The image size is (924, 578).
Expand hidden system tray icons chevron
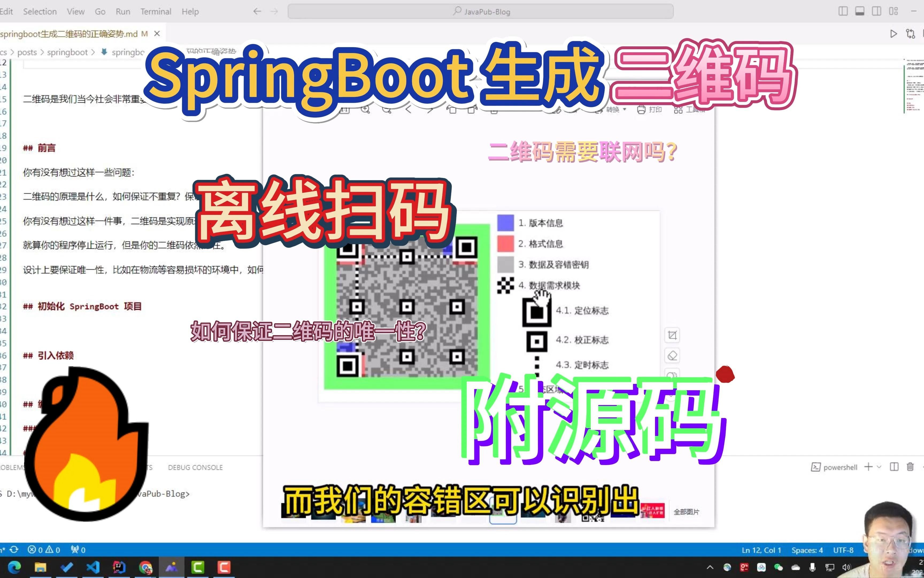710,567
